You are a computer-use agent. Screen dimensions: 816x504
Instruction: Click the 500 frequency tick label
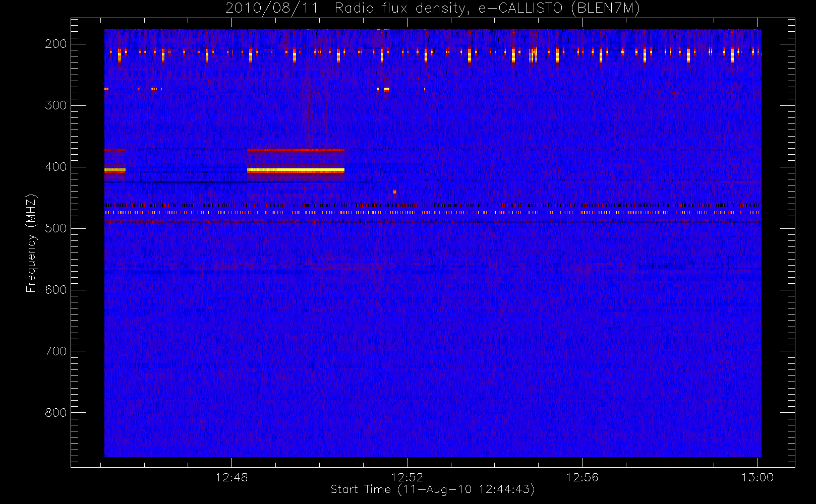[56, 228]
